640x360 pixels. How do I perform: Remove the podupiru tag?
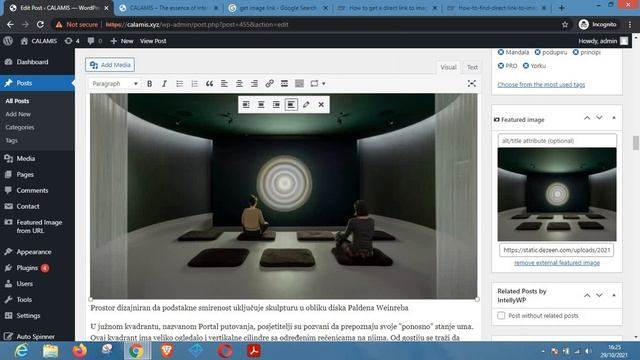(x=538, y=52)
